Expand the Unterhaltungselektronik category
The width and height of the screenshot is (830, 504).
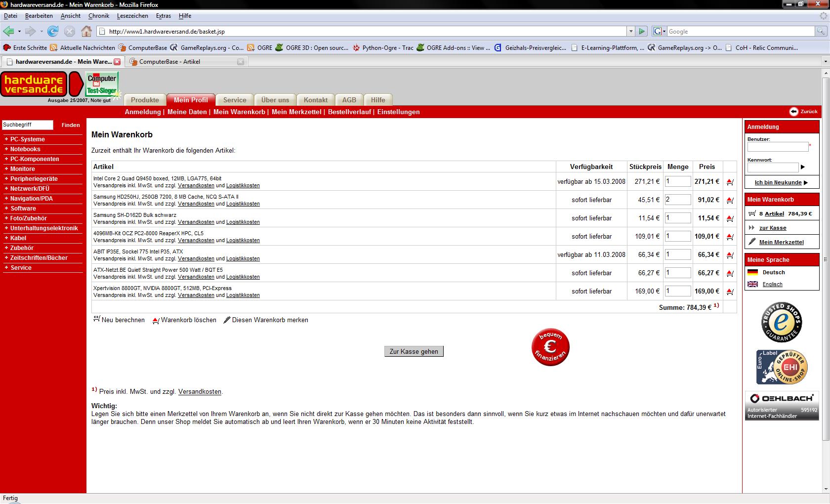tap(44, 228)
